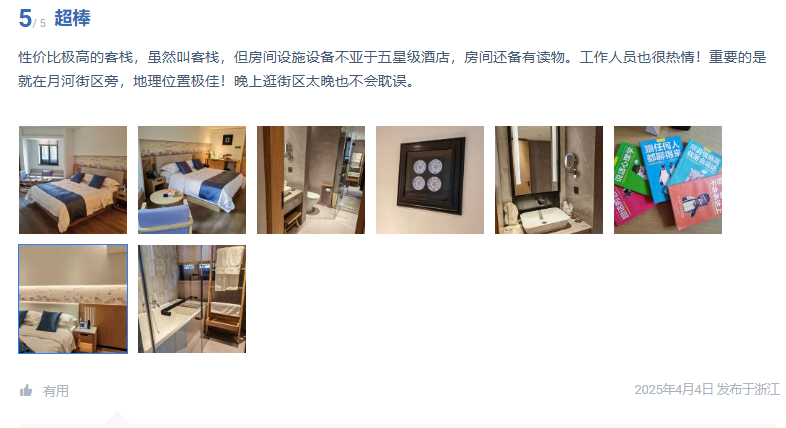The height and width of the screenshot is (428, 786).
Task: Open the first bedroom photo with window
Action: 73,180
